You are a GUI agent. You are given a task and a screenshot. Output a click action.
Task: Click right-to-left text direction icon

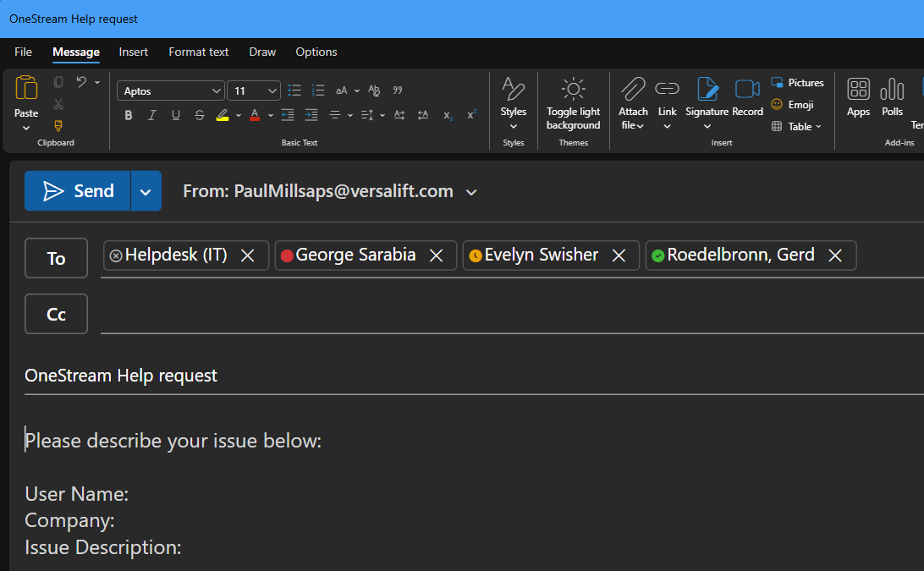pyautogui.click(x=423, y=115)
